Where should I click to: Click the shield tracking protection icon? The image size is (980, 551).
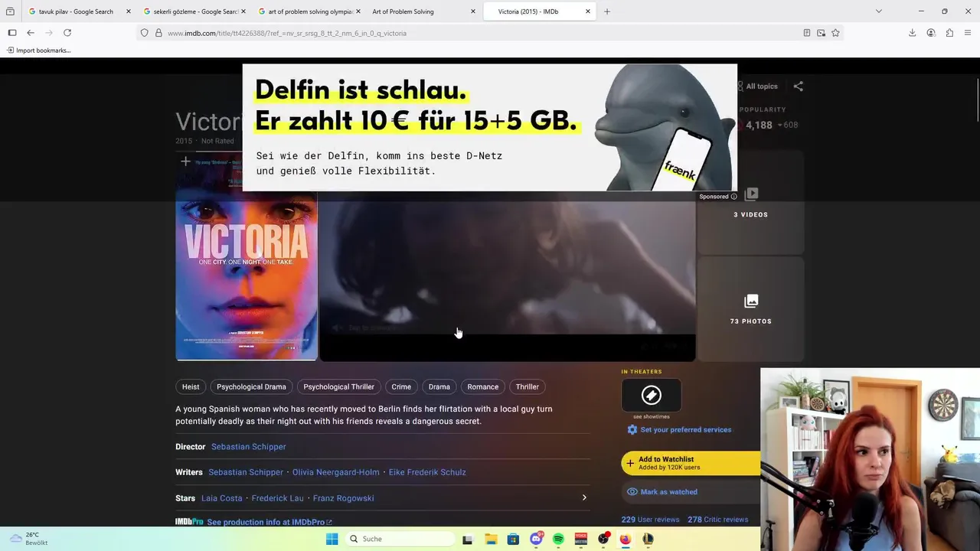pyautogui.click(x=144, y=33)
